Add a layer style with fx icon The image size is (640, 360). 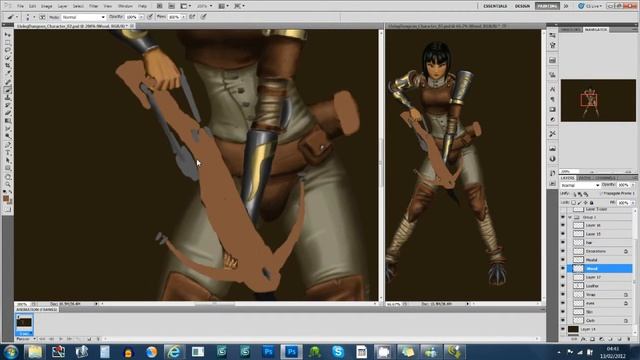pos(583,339)
